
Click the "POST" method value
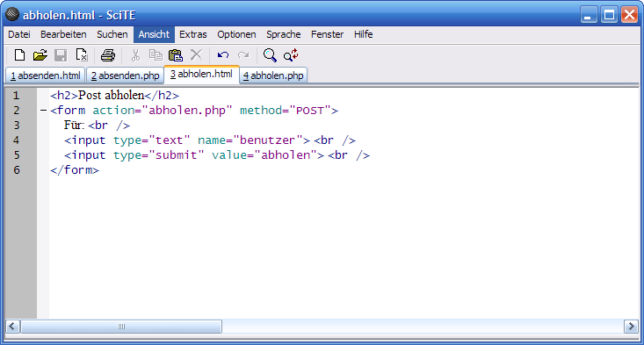(310, 111)
